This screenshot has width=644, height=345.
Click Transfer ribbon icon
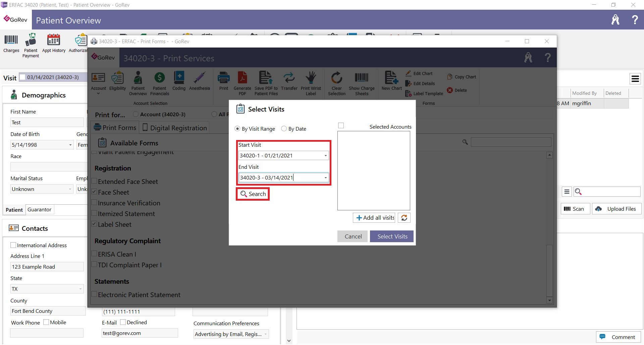click(289, 81)
